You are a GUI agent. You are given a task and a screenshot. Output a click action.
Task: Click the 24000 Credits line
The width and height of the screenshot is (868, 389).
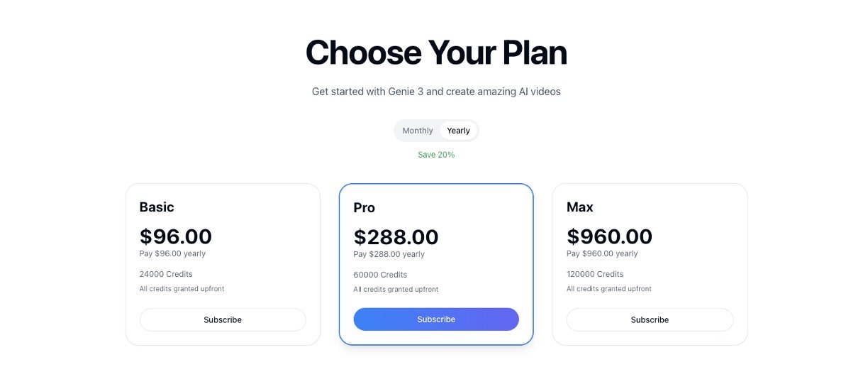[166, 274]
